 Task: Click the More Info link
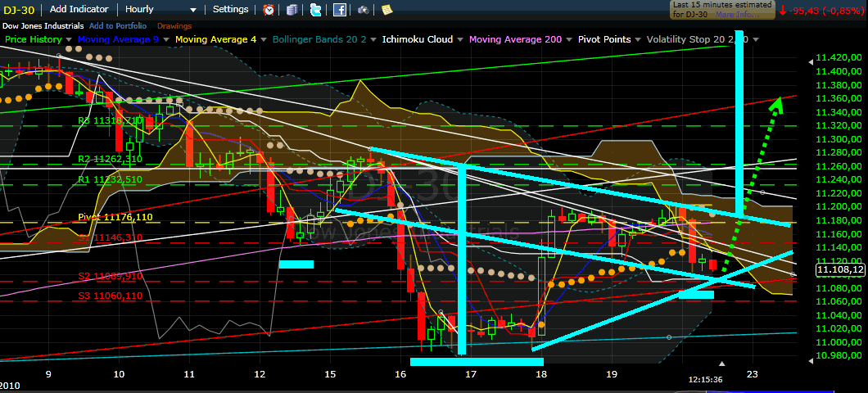pyautogui.click(x=737, y=15)
